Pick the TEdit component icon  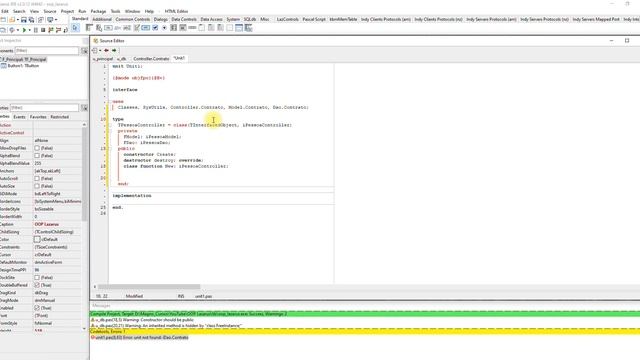tap(127, 28)
